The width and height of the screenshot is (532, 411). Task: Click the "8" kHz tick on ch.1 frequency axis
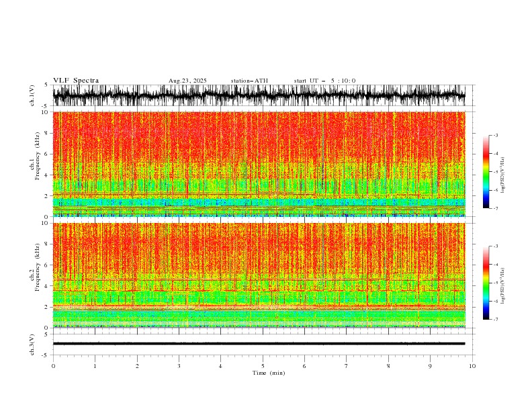[47, 133]
